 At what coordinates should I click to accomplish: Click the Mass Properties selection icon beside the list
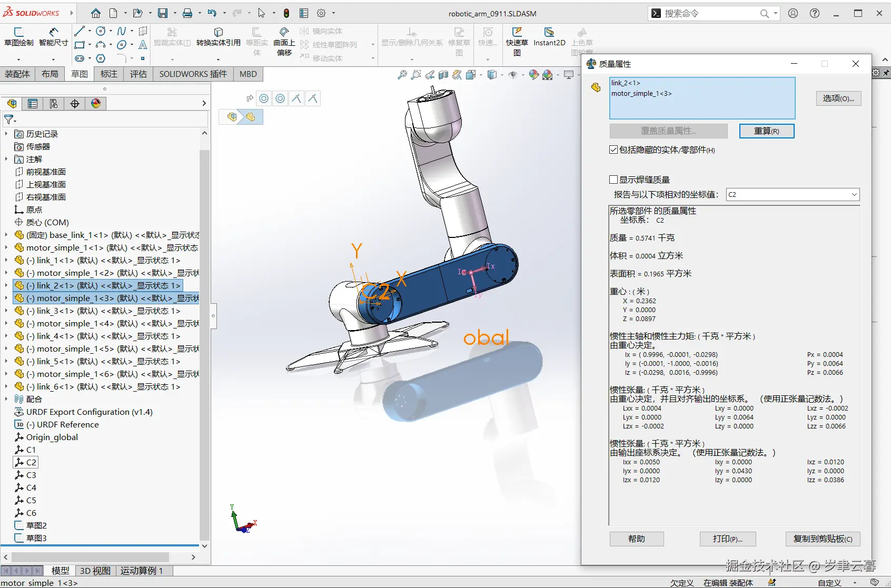pos(596,87)
